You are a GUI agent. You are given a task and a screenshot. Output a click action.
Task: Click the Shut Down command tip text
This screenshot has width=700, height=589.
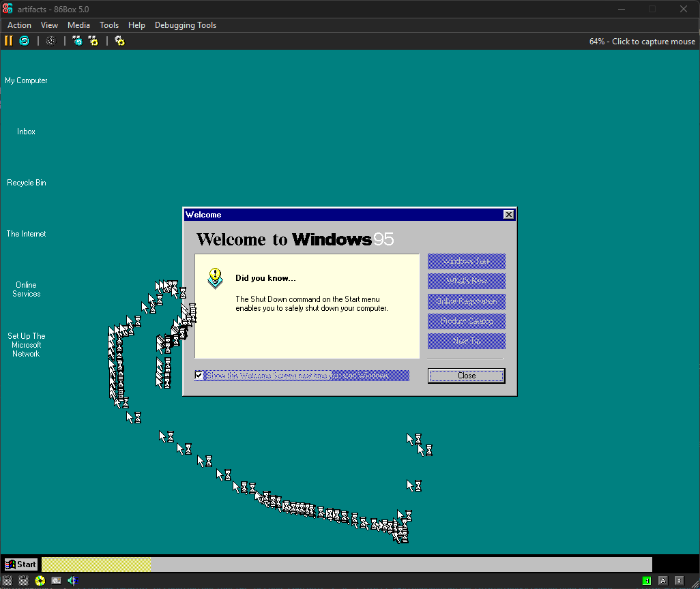[x=312, y=303]
